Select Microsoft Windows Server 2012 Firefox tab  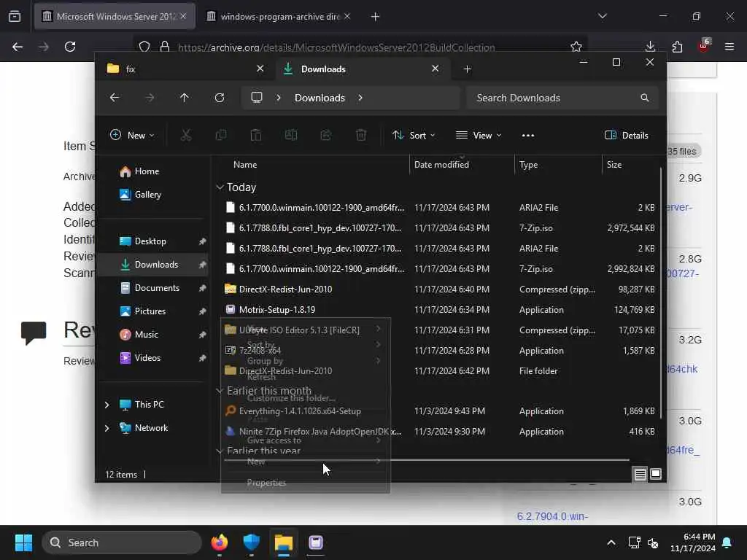115,16
